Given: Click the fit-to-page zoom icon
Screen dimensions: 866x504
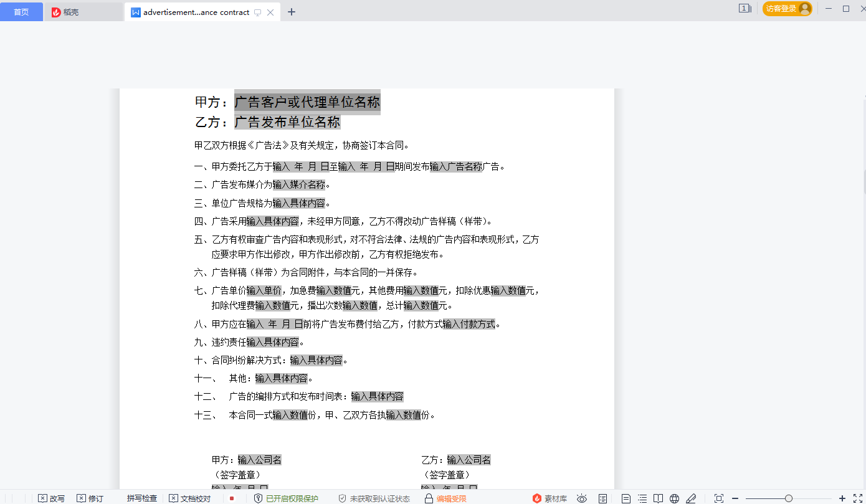Looking at the screenshot, I should 718,498.
